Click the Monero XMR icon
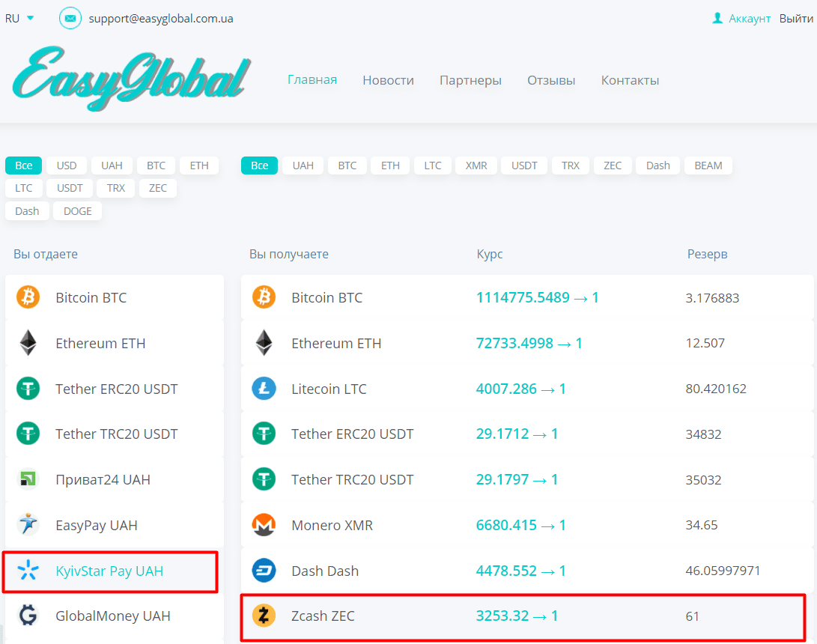 point(264,525)
